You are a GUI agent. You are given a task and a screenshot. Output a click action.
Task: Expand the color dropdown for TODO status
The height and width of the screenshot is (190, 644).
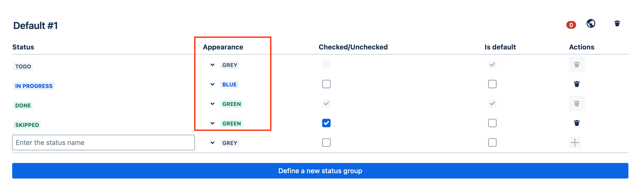tap(212, 65)
